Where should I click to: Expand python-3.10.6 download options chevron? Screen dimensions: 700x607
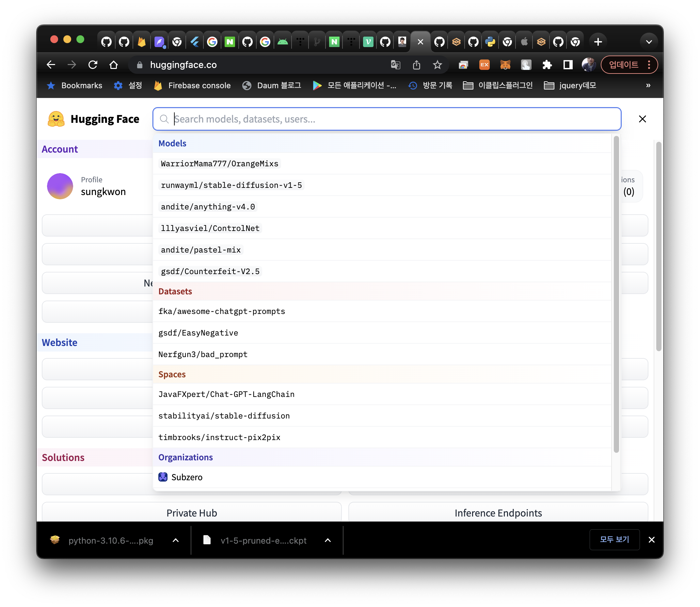176,540
